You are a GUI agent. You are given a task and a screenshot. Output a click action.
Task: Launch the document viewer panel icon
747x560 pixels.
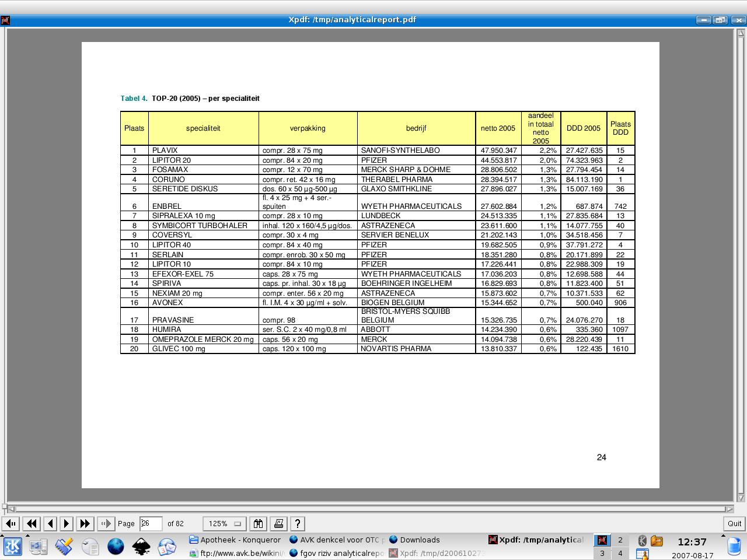point(90,547)
